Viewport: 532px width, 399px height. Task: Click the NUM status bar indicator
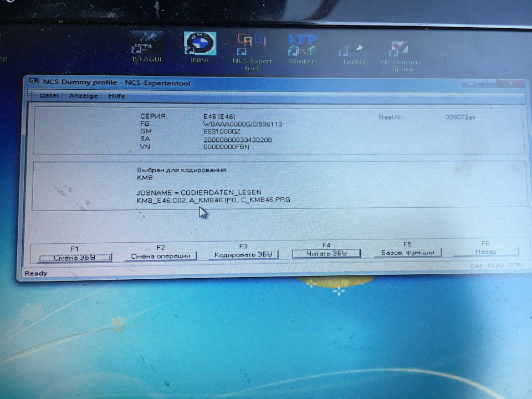tap(495, 265)
